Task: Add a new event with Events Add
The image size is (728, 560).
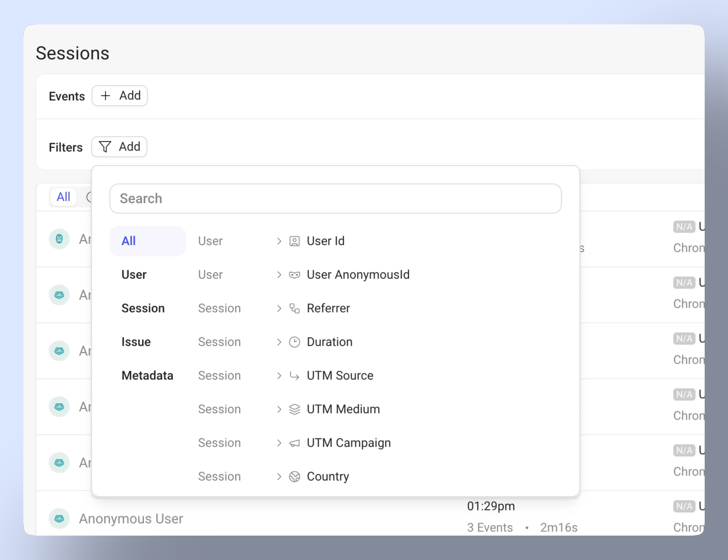Action: [120, 96]
